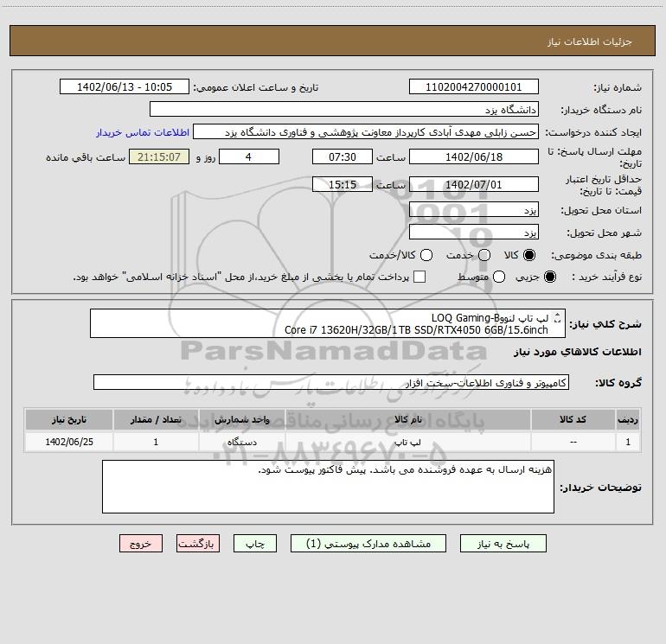Click the تعداد / مقدار column header

(156, 419)
